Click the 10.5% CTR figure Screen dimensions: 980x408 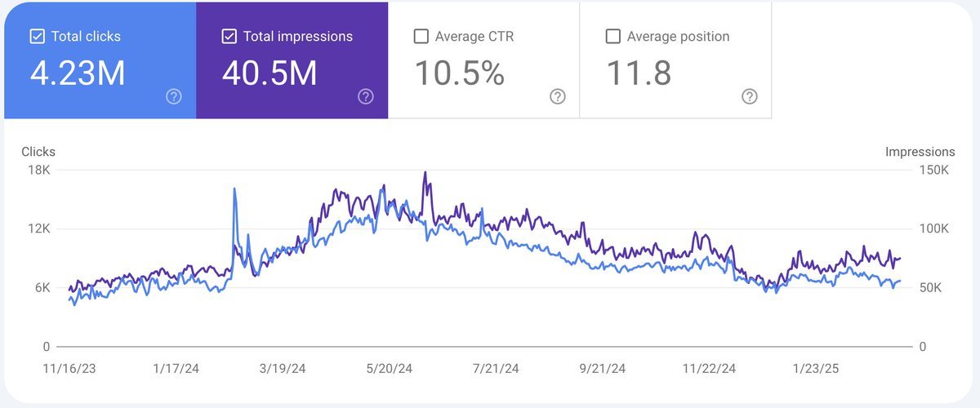click(x=460, y=73)
